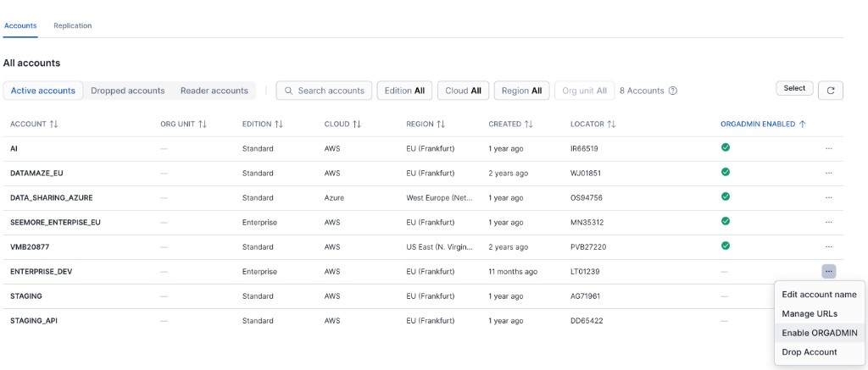Choose Drop Account from the menu

tap(820, 351)
